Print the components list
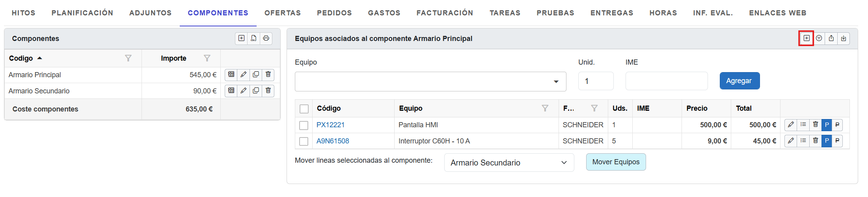 [266, 38]
